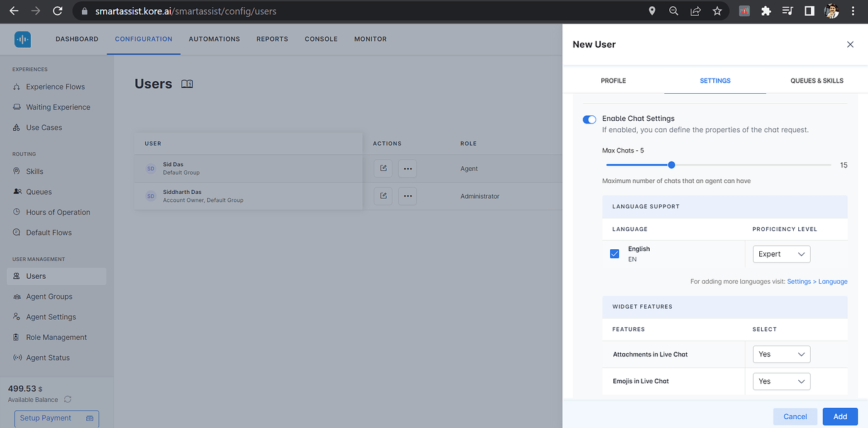Switch to the Queues & Skills tab
The image size is (868, 428).
(x=817, y=81)
